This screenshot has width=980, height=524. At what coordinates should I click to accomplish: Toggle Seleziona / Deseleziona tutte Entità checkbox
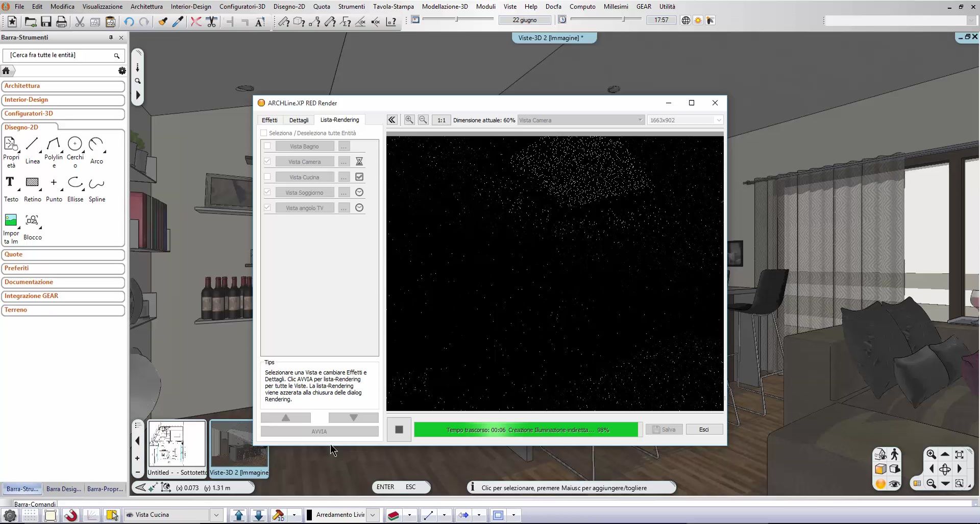tap(264, 133)
